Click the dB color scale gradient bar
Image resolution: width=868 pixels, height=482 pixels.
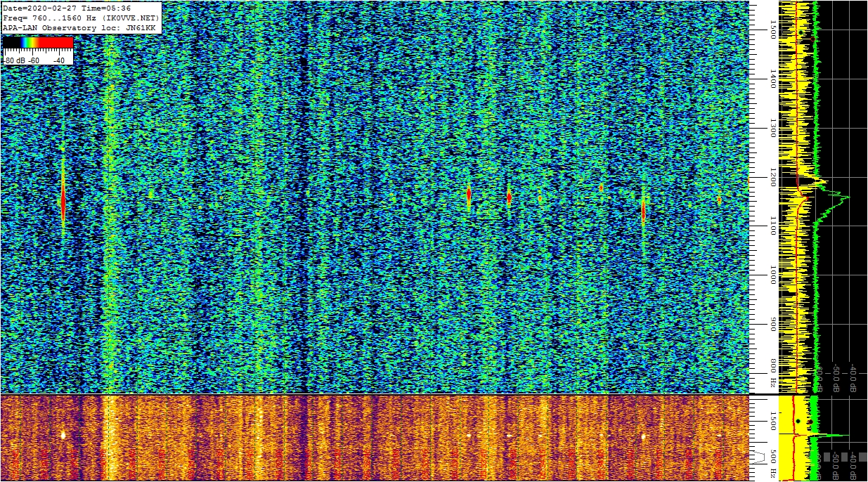[38, 43]
